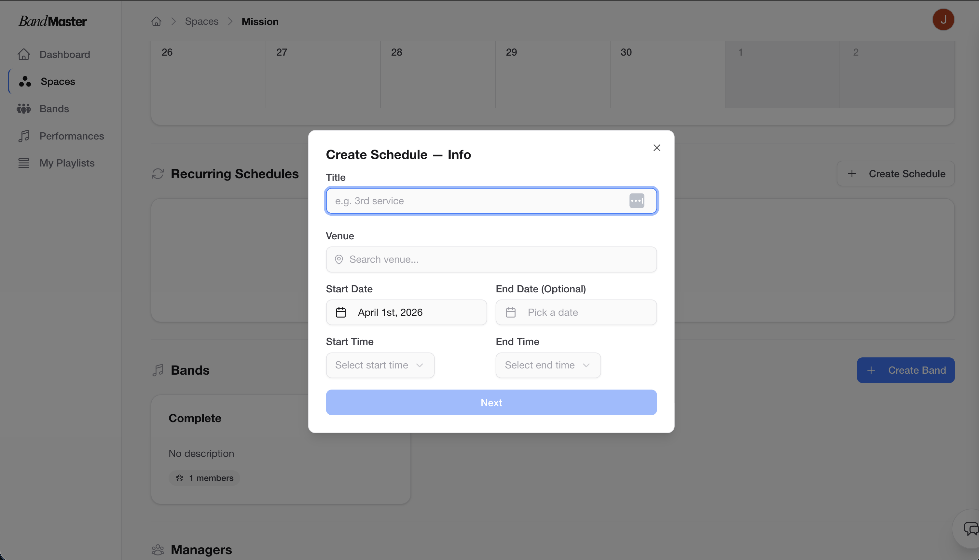Close the Create Schedule dialog
The image size is (979, 560).
click(x=656, y=148)
